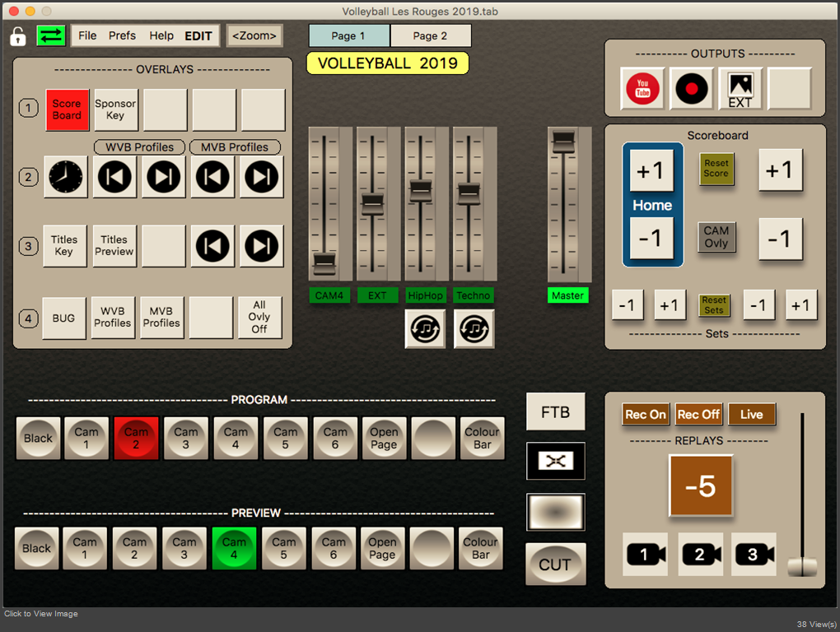Select the clock overlay icon
The height and width of the screenshot is (632, 840).
pos(65,177)
